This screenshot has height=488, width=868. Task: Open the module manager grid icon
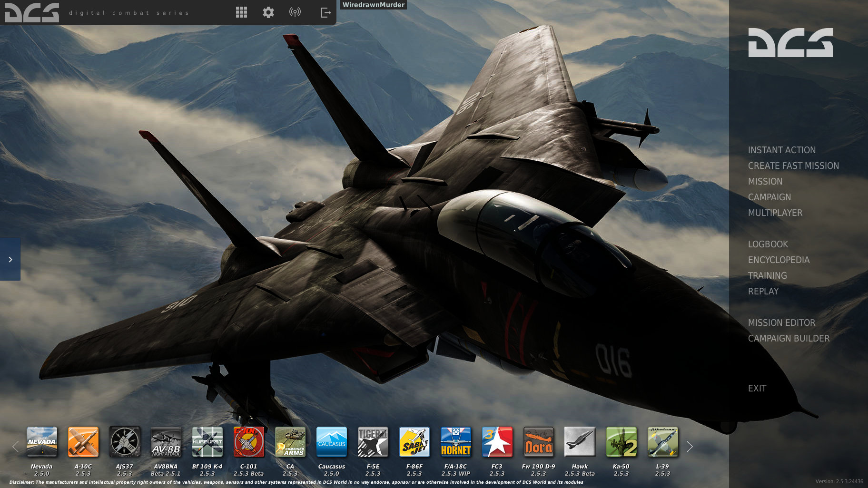point(241,12)
